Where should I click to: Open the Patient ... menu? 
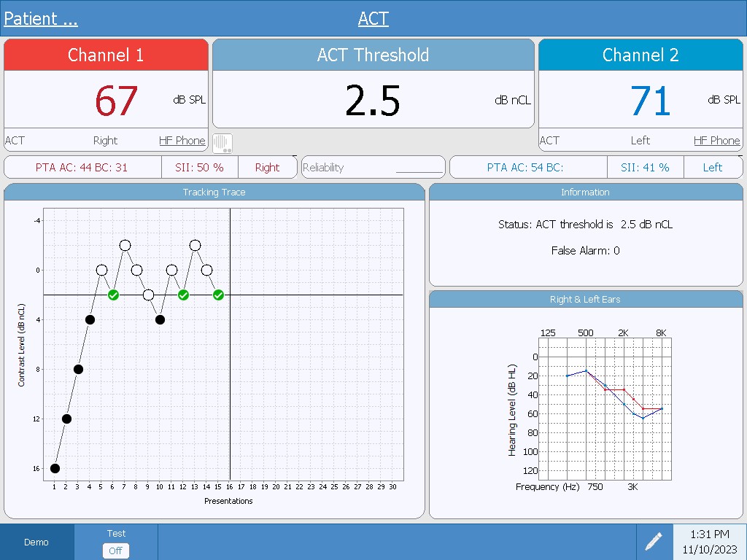point(40,18)
